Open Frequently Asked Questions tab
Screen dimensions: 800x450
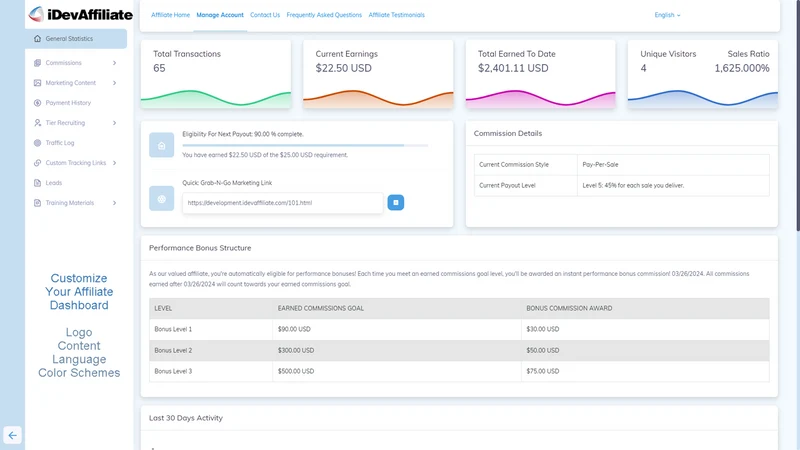(324, 15)
